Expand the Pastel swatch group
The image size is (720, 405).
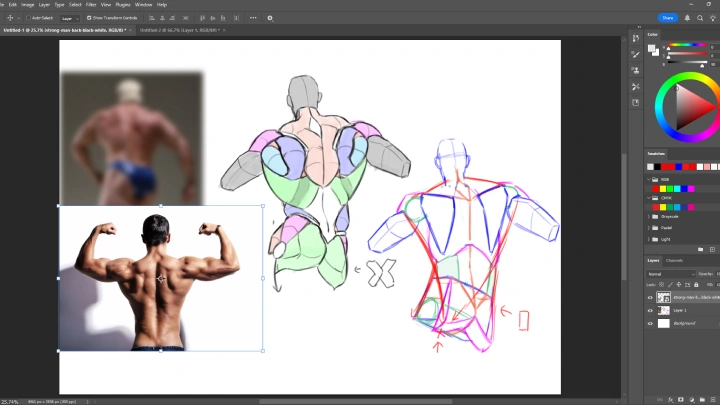click(x=649, y=228)
